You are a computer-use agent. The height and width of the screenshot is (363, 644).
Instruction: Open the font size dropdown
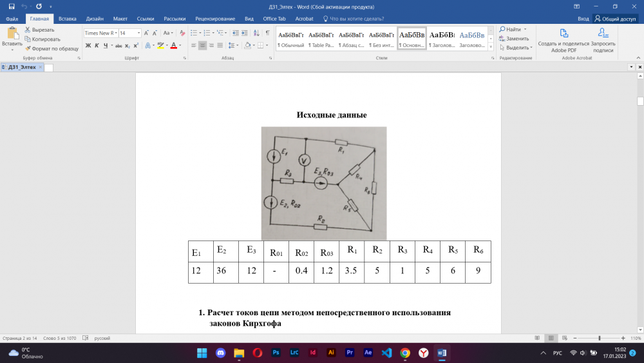coord(138,33)
